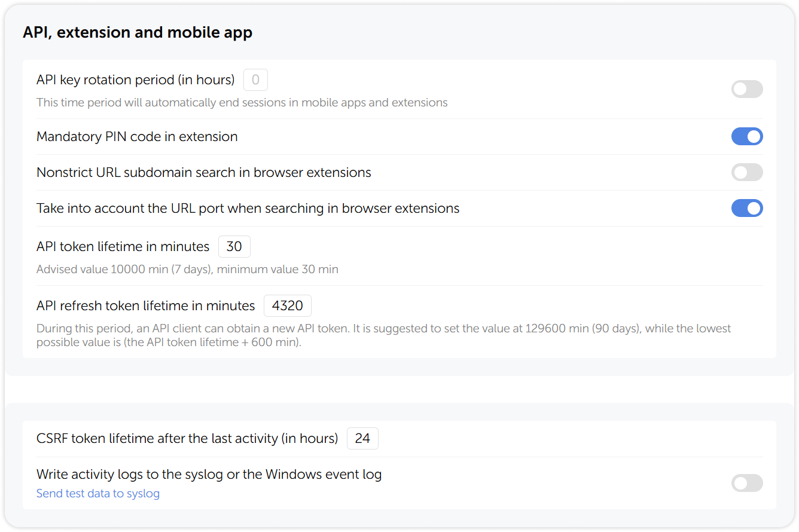Viewport: 799px width, 532px height.
Task: Select the API token lifetime field showing 30
Action: point(234,246)
